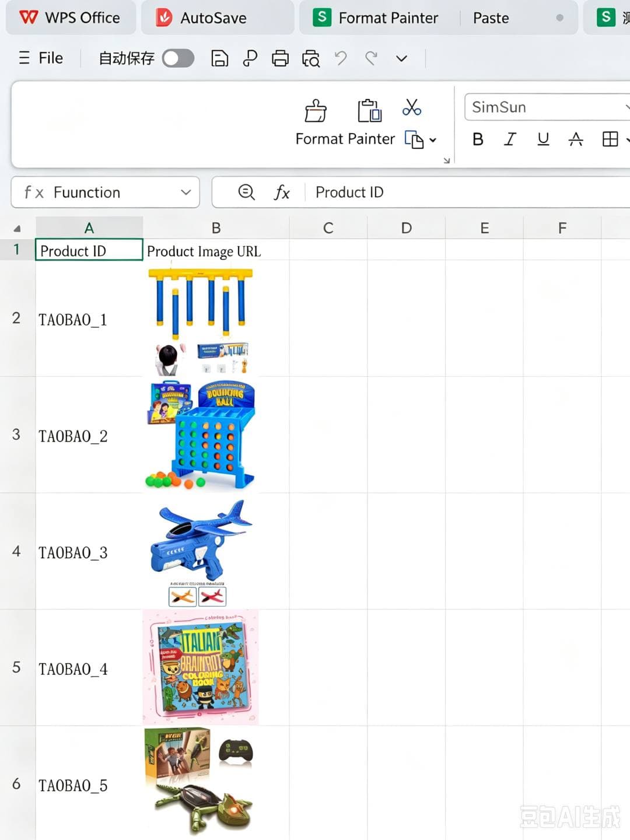Switch to the WPS Office tab

[x=71, y=17]
